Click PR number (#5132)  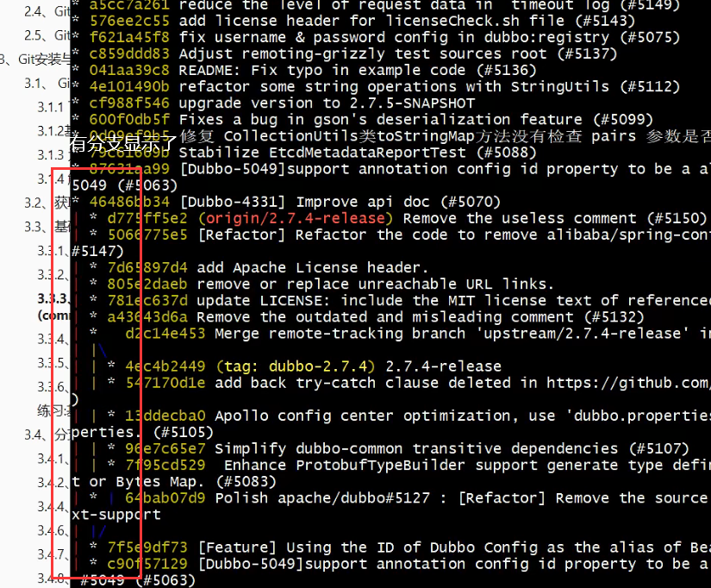coord(614,317)
